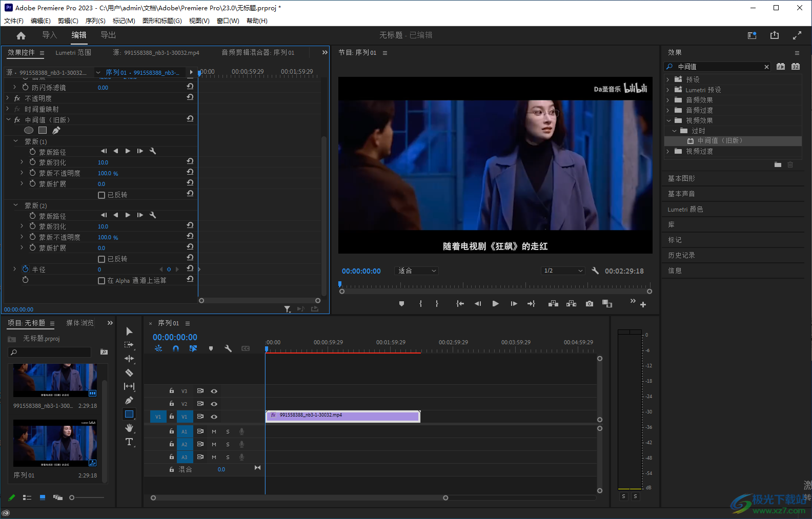
Task: Check 已反转 under 蒙版(2)
Action: pyautogui.click(x=101, y=259)
